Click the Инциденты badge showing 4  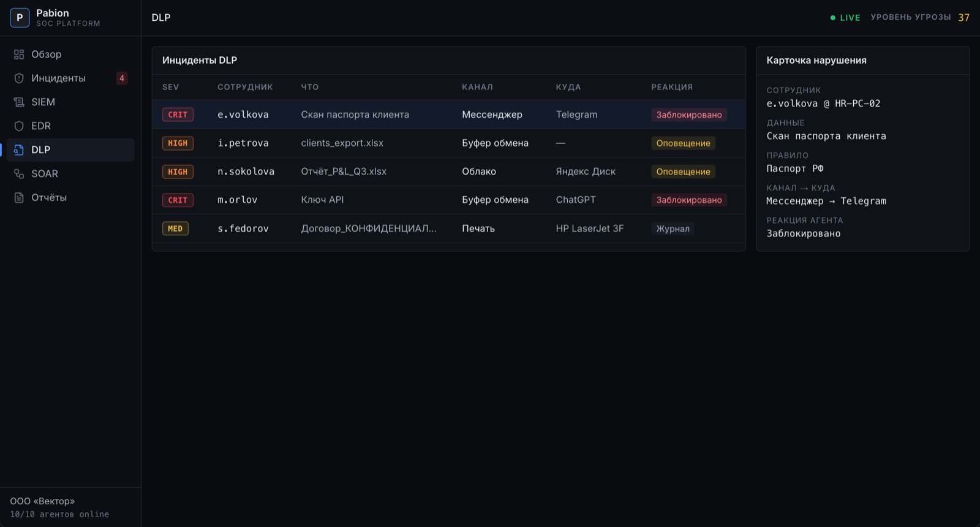122,78
